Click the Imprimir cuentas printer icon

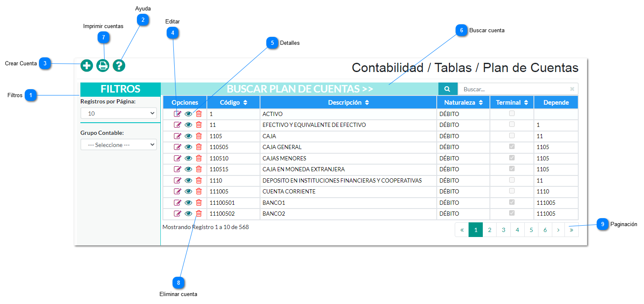pyautogui.click(x=103, y=65)
